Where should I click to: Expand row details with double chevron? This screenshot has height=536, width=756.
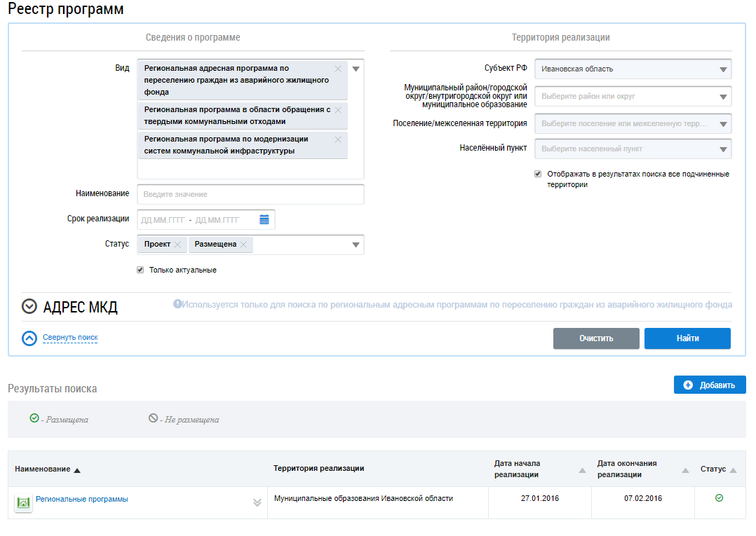coord(257,502)
